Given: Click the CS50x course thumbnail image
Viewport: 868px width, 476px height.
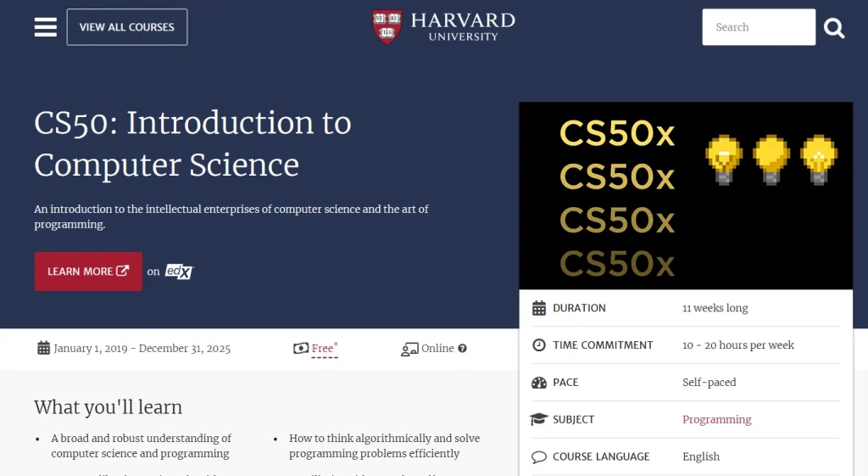Looking at the screenshot, I should (x=686, y=196).
